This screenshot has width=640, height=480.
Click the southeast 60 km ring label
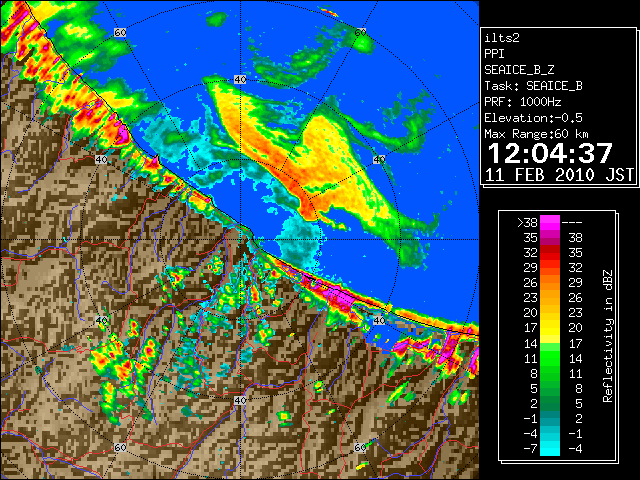[x=360, y=447]
